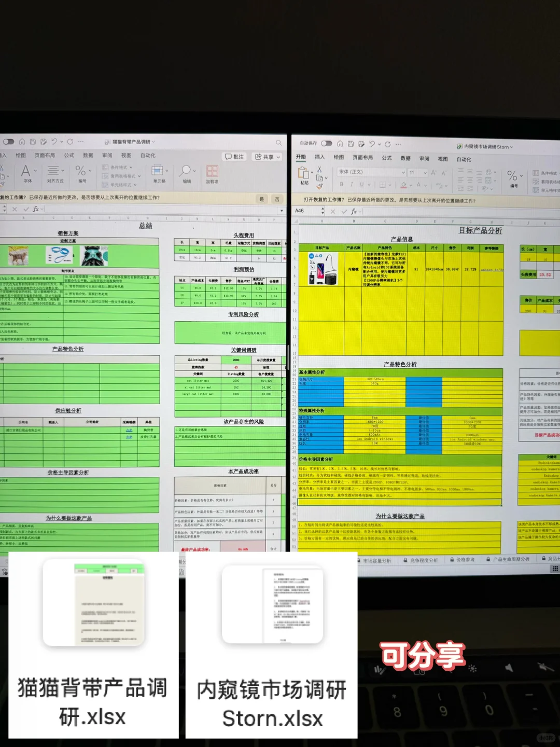Click font color A in right window
Screen dimensions: 560x747
[418, 185]
